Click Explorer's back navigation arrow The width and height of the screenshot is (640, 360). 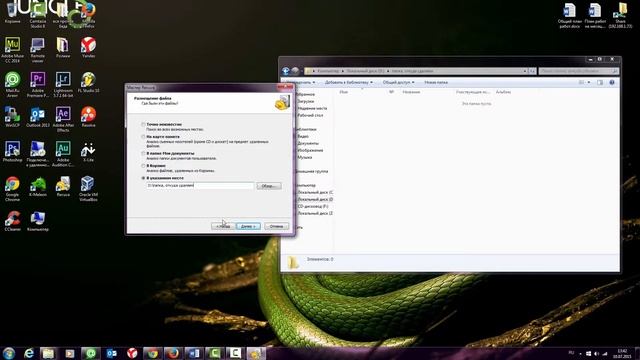[286, 71]
